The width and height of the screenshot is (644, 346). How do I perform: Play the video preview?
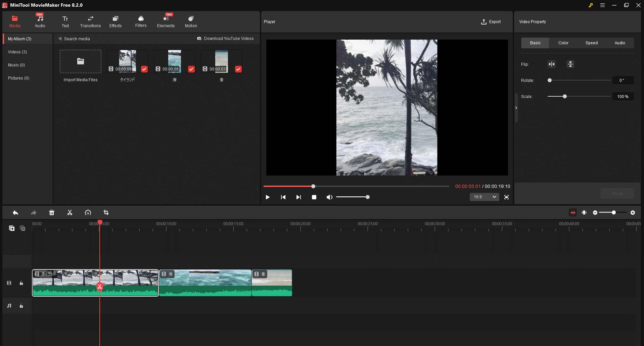[x=268, y=197]
